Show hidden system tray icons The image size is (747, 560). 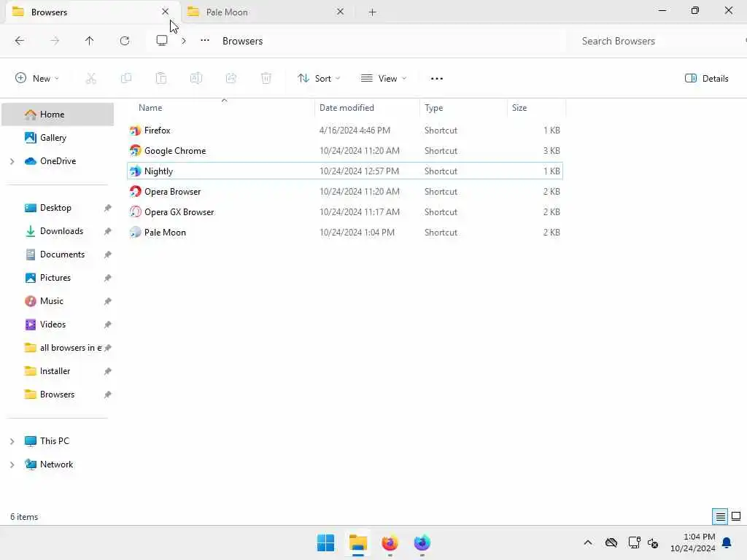pyautogui.click(x=588, y=542)
